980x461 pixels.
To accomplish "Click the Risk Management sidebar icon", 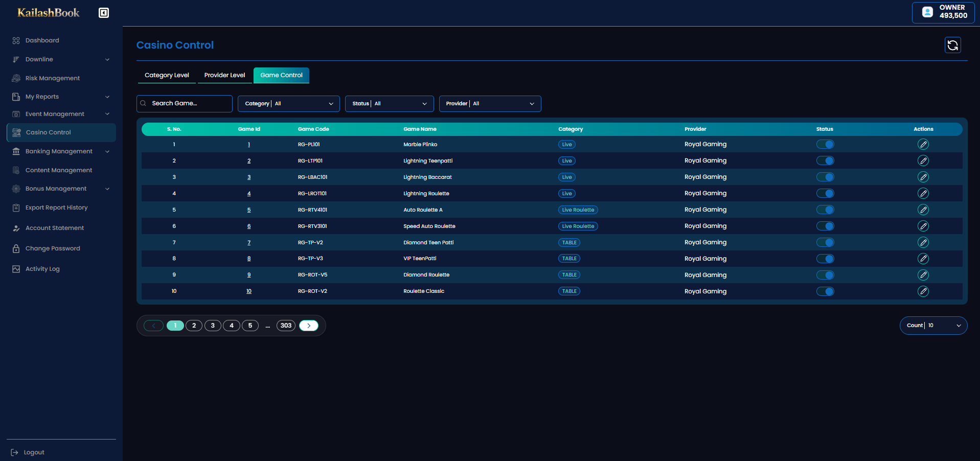I will (x=16, y=78).
